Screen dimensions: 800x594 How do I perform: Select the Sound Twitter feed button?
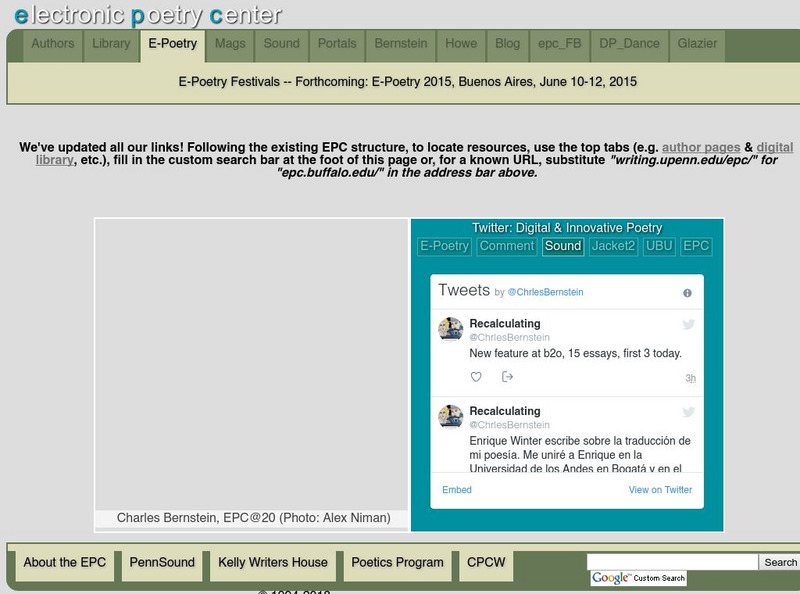tap(563, 246)
